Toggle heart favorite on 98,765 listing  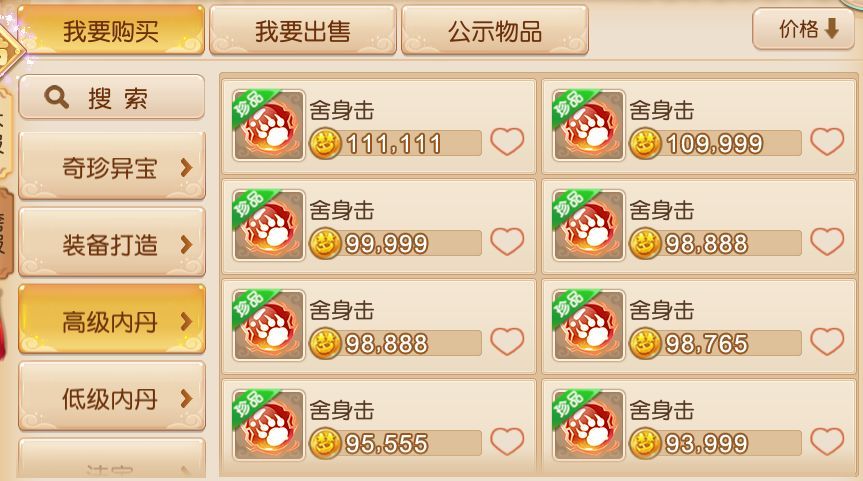827,341
